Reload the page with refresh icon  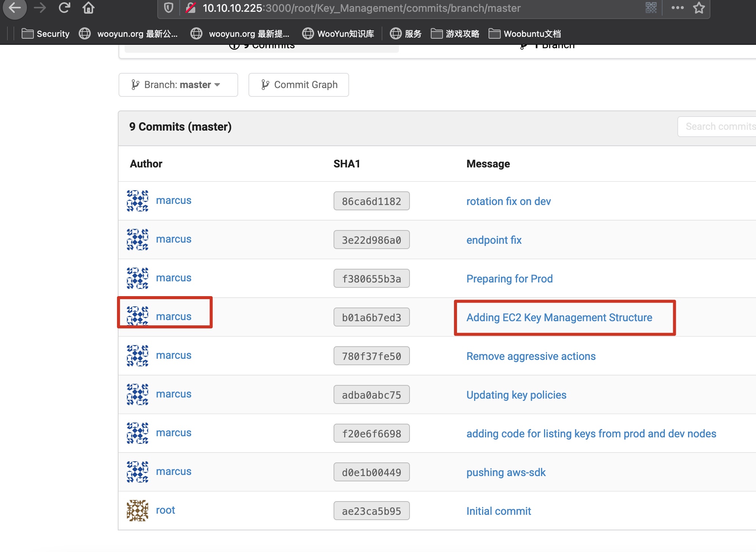click(64, 8)
